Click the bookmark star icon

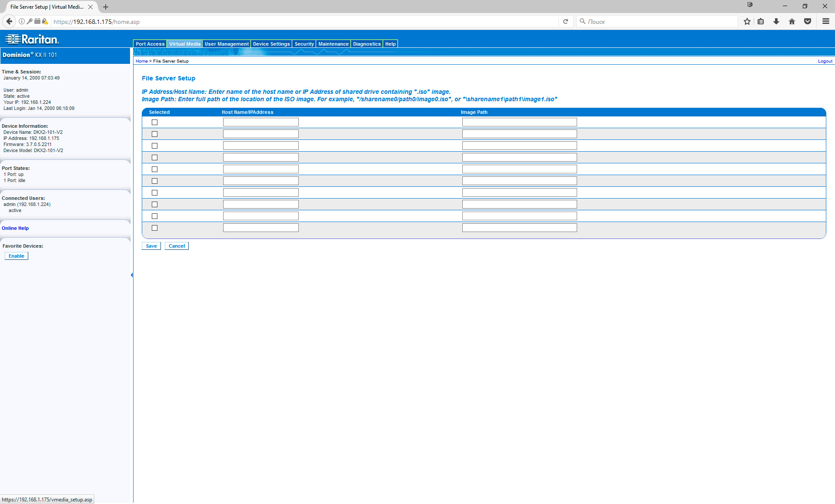point(747,21)
